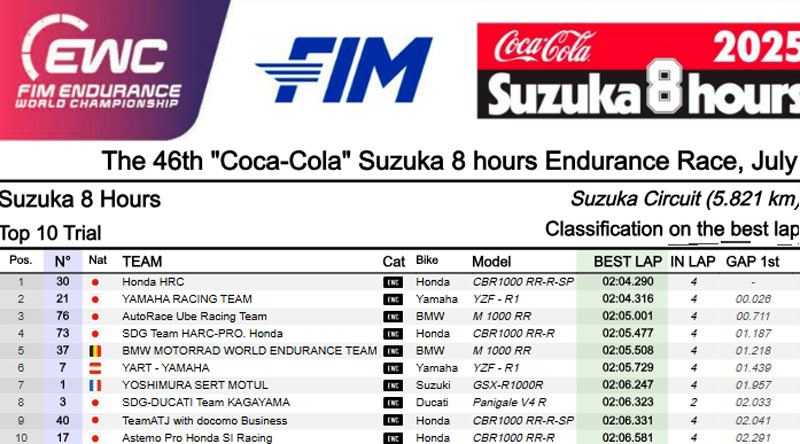This screenshot has height=444, width=800.
Task: Click Honda HRC best lap time 02:04.290
Action: click(x=627, y=282)
